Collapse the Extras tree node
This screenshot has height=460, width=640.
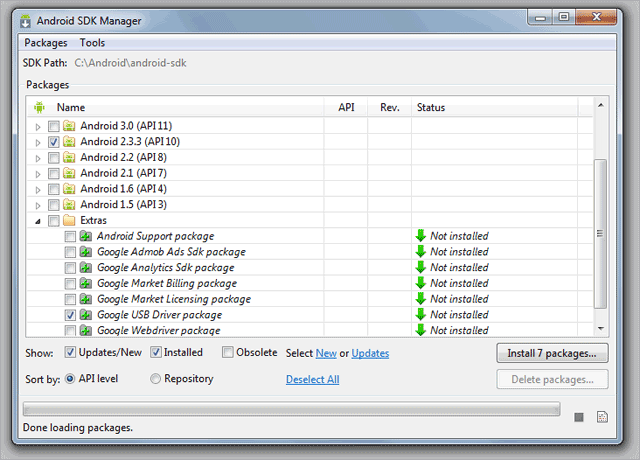pos(38,222)
